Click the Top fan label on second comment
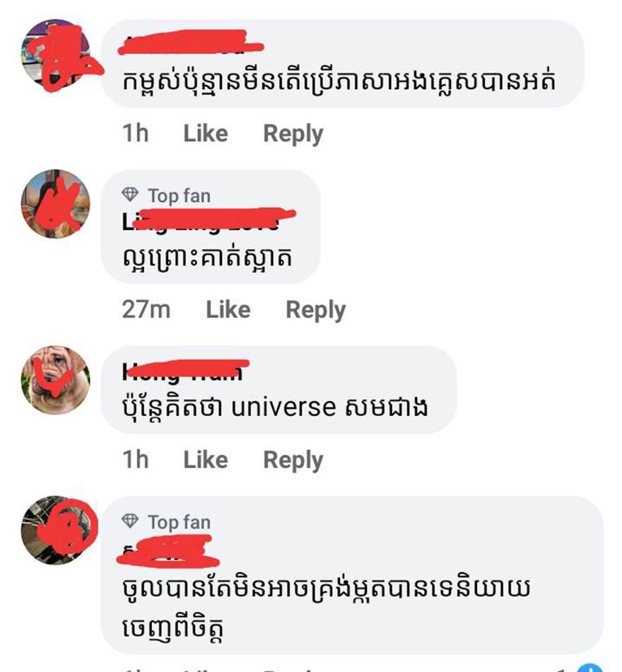The height and width of the screenshot is (672, 622). tap(179, 196)
